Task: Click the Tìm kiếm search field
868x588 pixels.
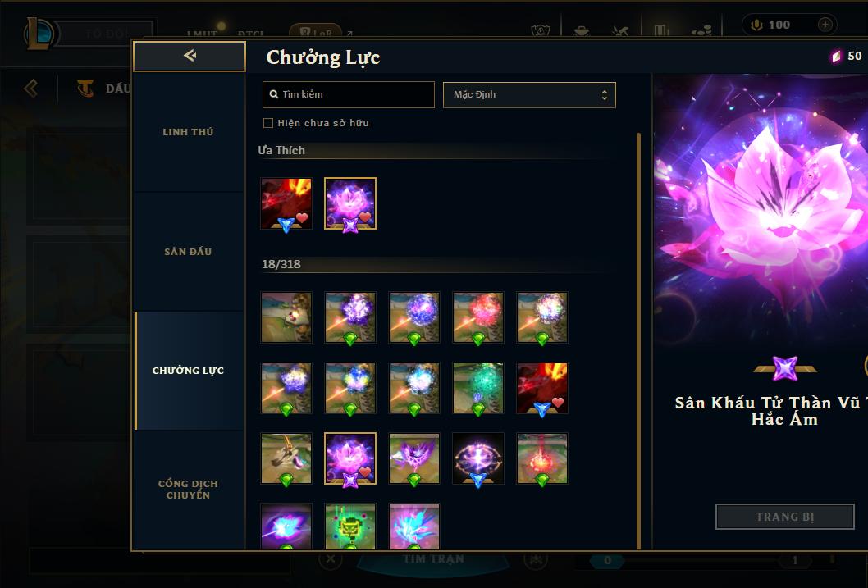Action: (x=348, y=94)
